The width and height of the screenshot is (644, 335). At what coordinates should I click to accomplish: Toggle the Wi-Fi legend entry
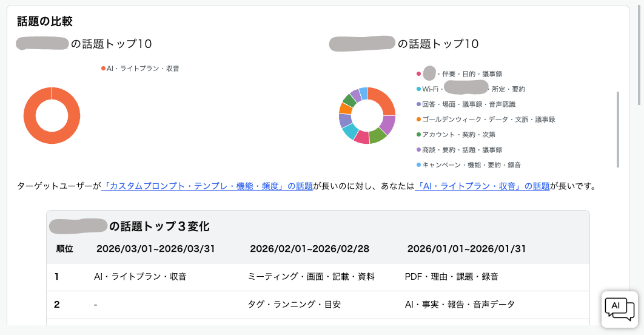point(470,89)
